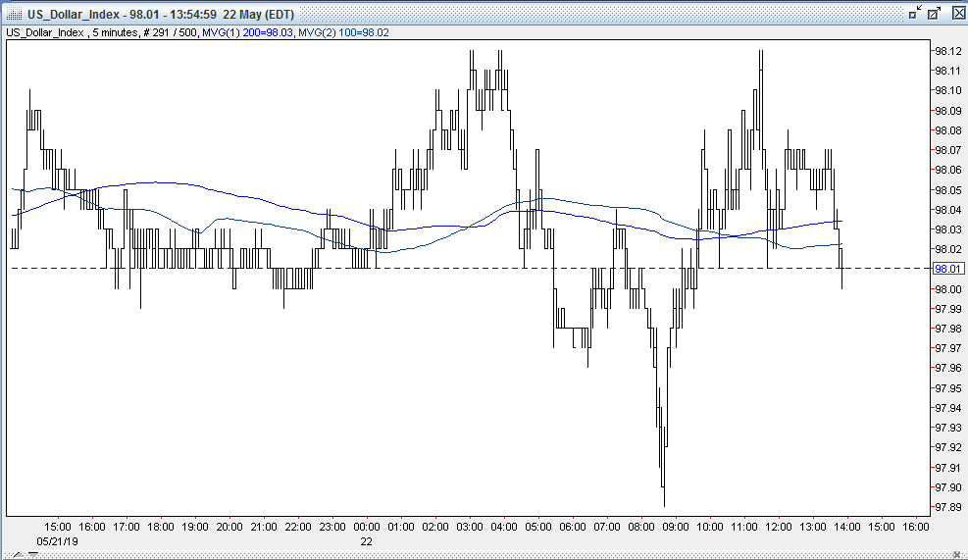This screenshot has height=560, width=968.
Task: Click the 97.92 price axis label
Action: point(947,447)
